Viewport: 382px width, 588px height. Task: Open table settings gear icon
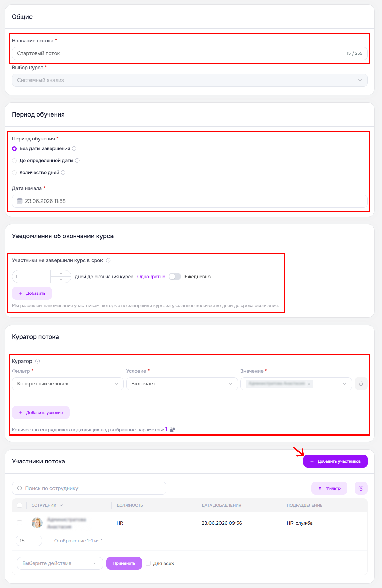point(361,488)
